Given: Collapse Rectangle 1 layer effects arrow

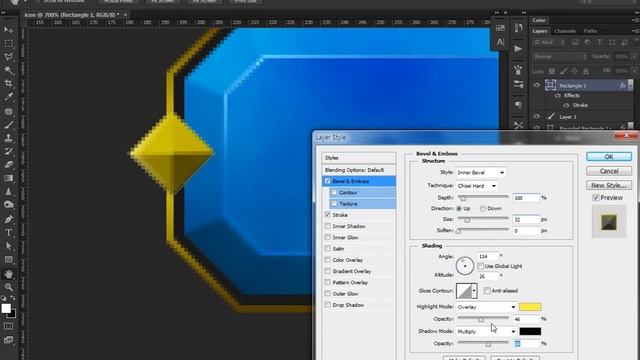Looking at the screenshot, I should (631, 85).
